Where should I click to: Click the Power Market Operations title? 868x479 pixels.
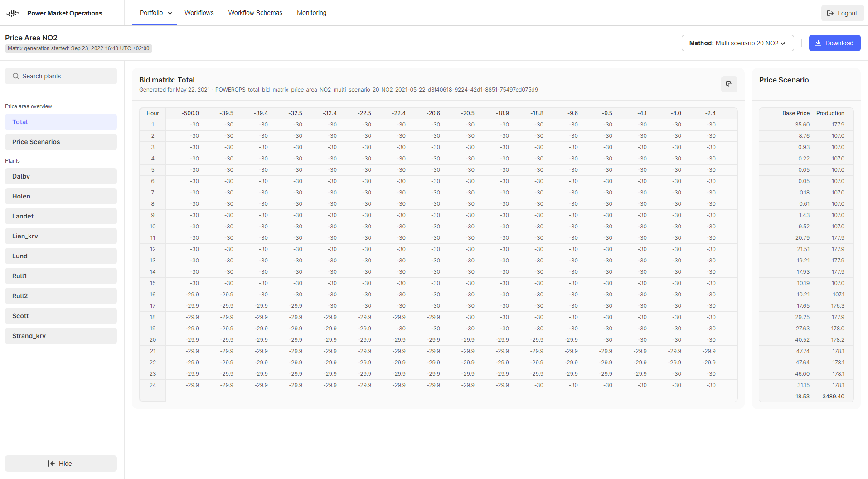pyautogui.click(x=65, y=13)
